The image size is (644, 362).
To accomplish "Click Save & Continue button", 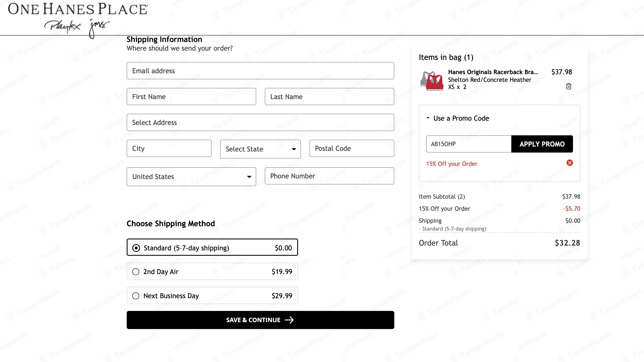I will (260, 320).
